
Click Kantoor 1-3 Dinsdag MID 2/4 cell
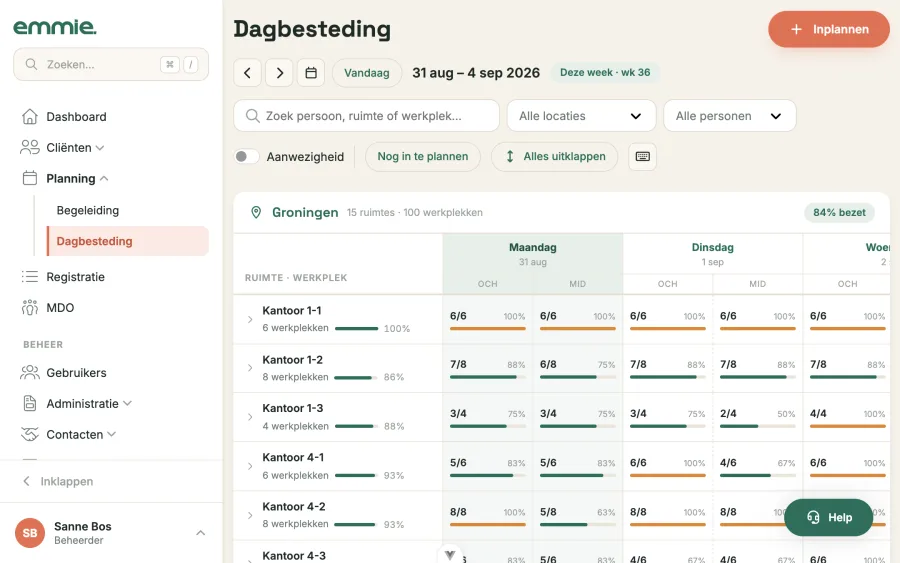[x=758, y=417]
